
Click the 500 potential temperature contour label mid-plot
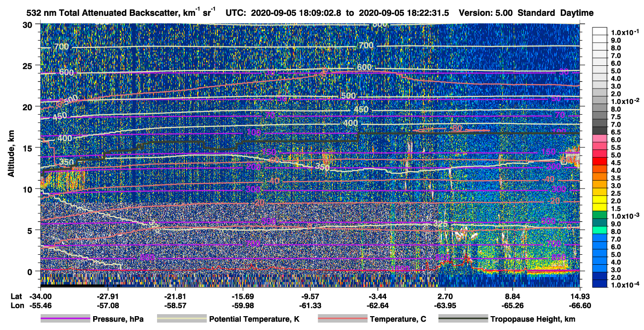348,95
